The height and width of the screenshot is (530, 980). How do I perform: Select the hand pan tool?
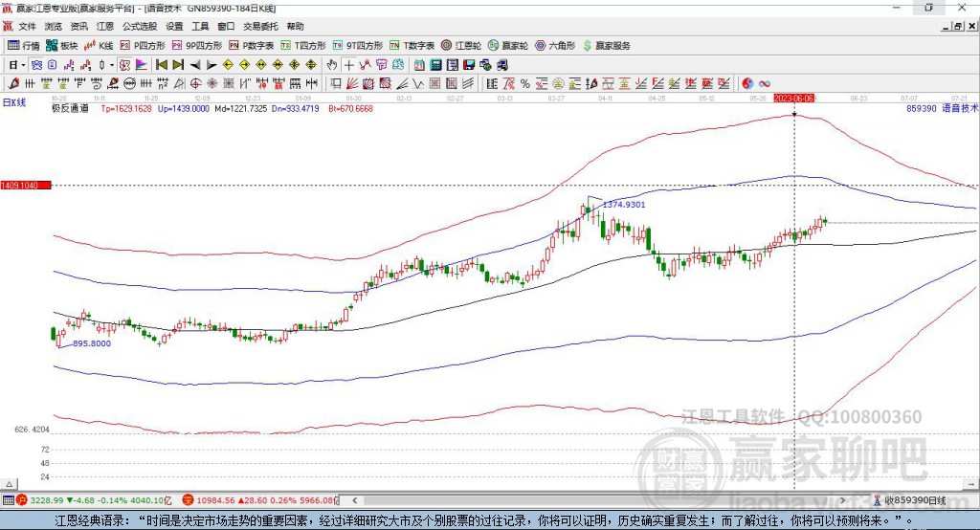332,65
